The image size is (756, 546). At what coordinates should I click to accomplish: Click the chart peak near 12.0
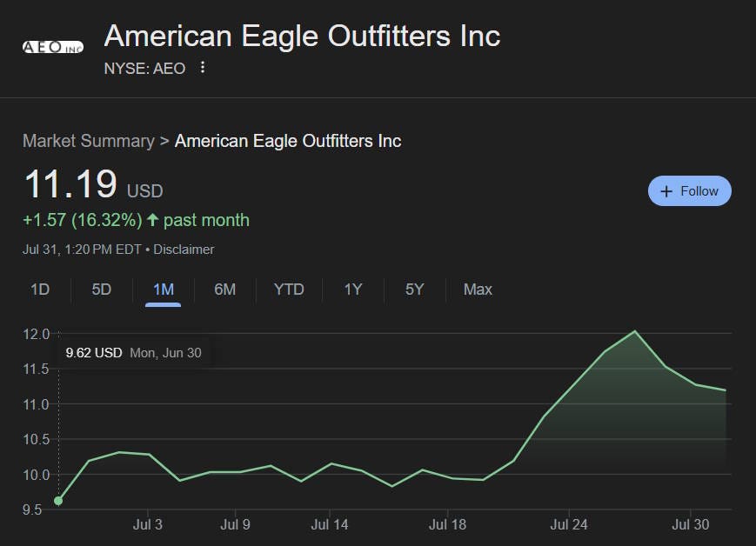pos(634,331)
